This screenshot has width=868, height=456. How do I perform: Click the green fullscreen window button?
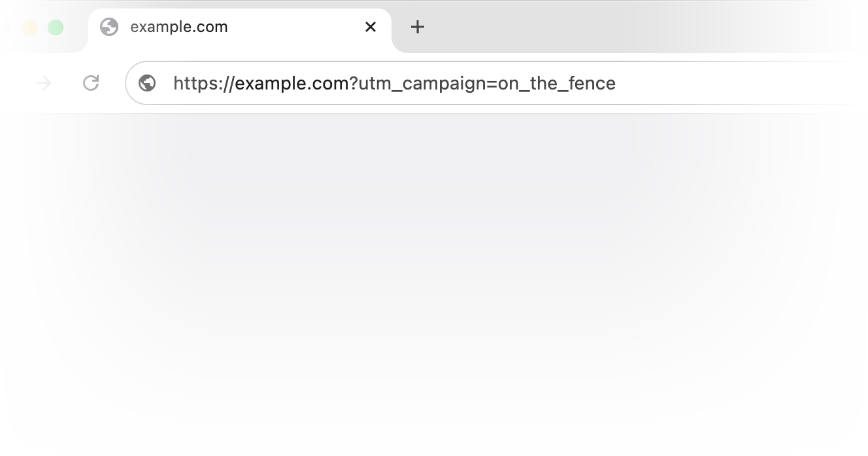(x=56, y=27)
